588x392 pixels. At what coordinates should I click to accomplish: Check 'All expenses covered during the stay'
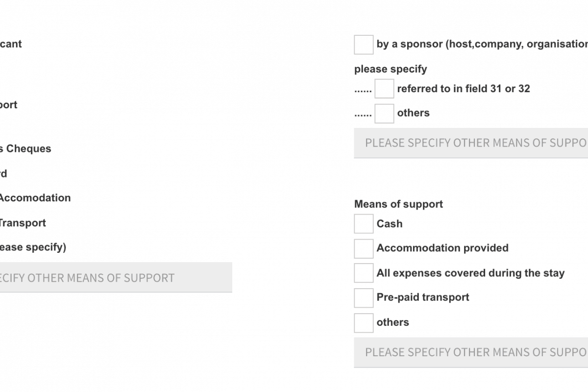(364, 273)
